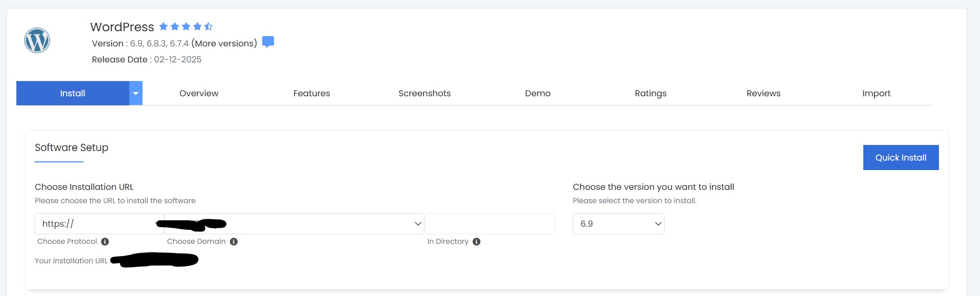This screenshot has width=980, height=296.
Task: Switch to the Ratings tab
Action: pos(650,93)
